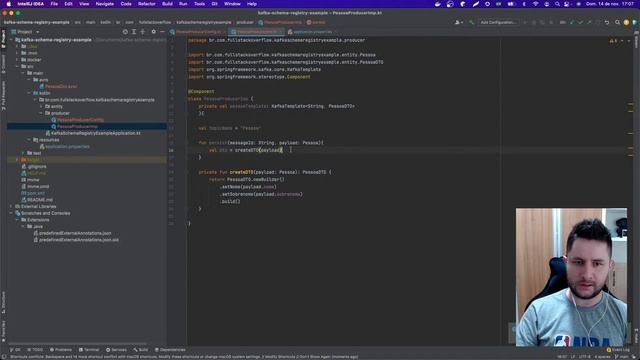Image resolution: width=640 pixels, height=360 pixels.
Task: Click the Git update project arrow icon
Action: point(572,22)
